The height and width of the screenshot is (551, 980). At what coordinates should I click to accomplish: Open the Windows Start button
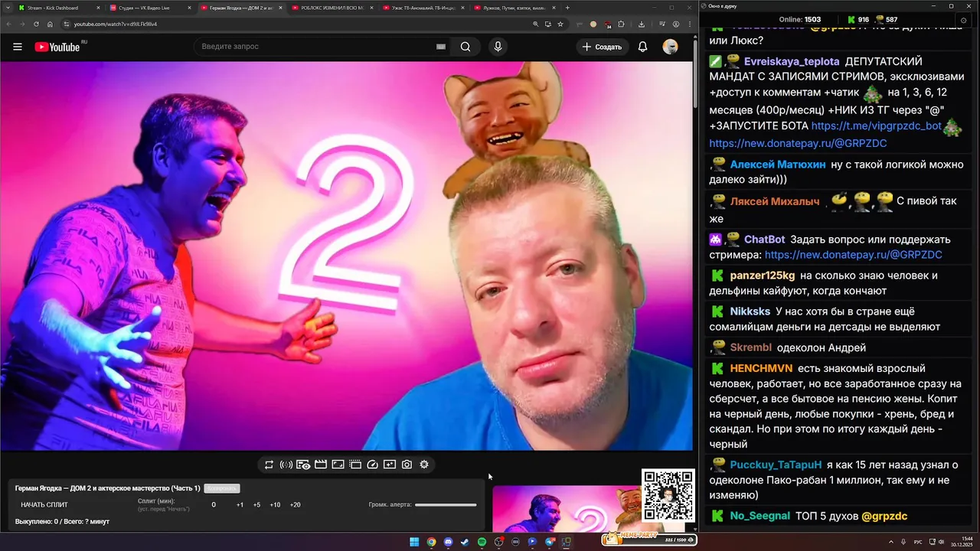[414, 542]
